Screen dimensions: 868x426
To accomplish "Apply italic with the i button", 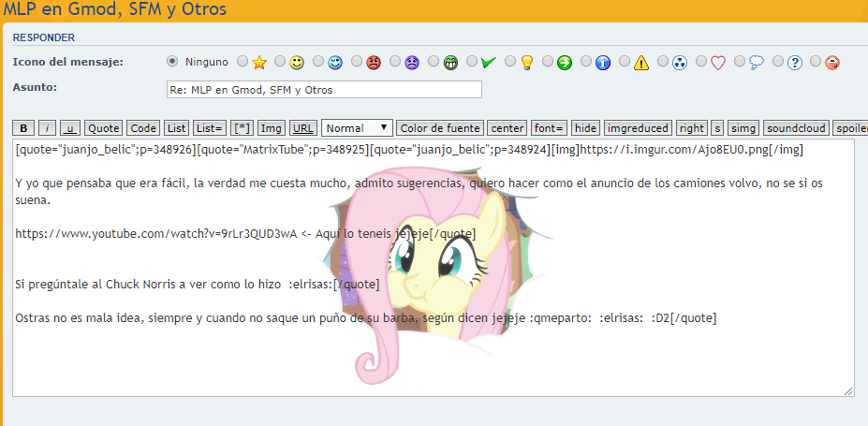I will (x=48, y=128).
